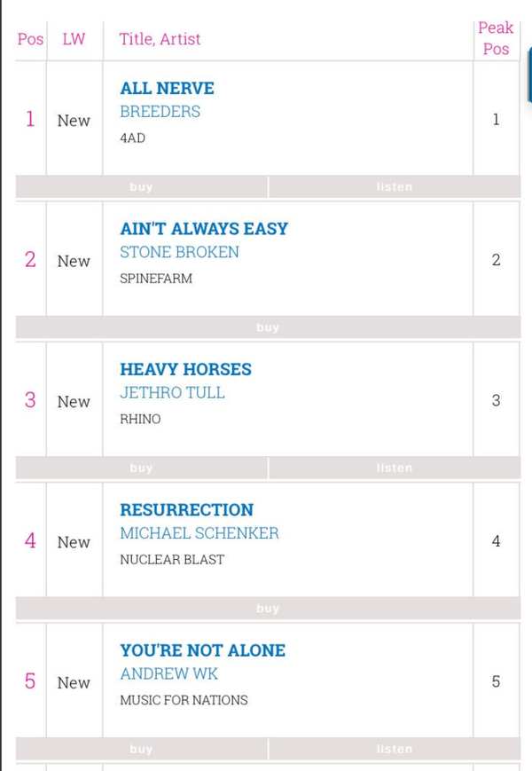This screenshot has width=532, height=771.
Task: Open the ANDREW WK artist link
Action: (x=169, y=674)
